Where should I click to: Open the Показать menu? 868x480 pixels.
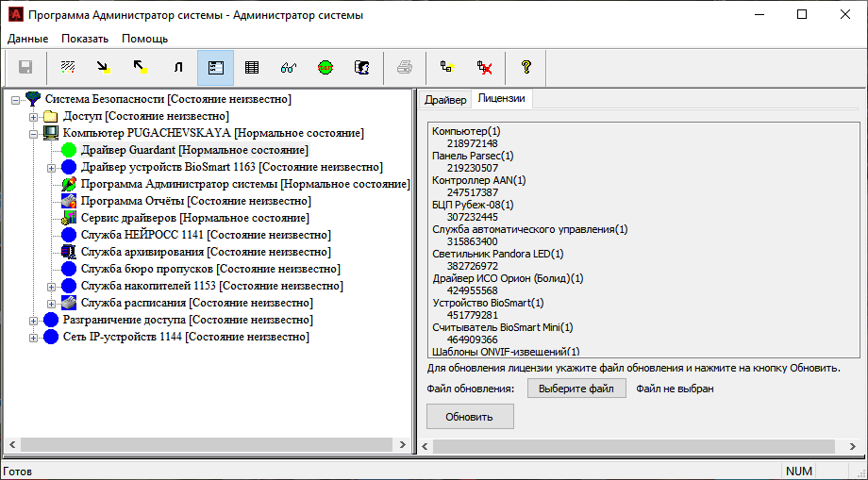click(85, 39)
